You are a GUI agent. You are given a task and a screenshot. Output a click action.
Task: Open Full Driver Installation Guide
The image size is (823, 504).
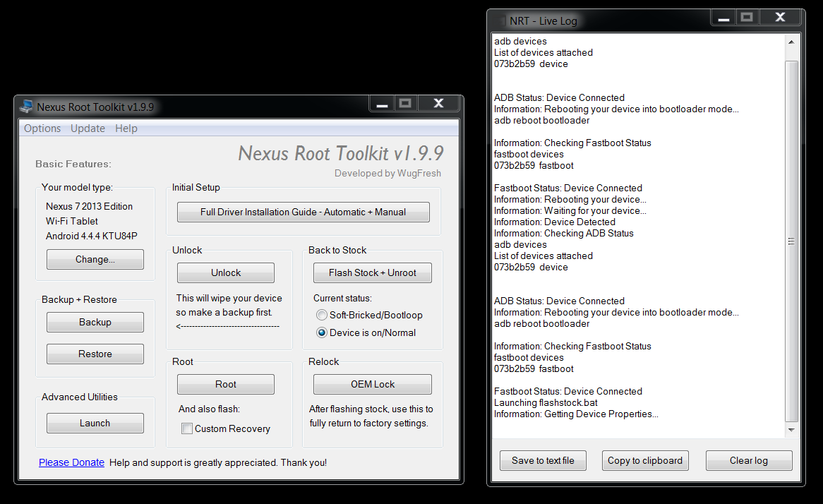point(304,212)
